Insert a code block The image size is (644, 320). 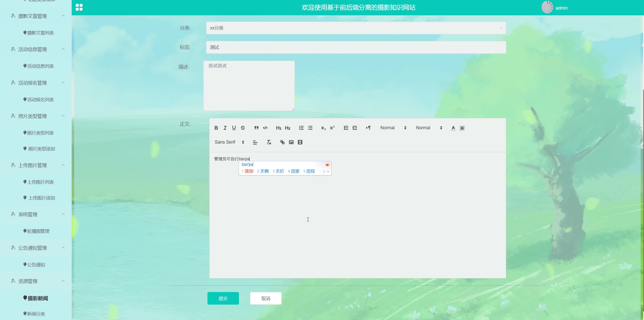(265, 128)
